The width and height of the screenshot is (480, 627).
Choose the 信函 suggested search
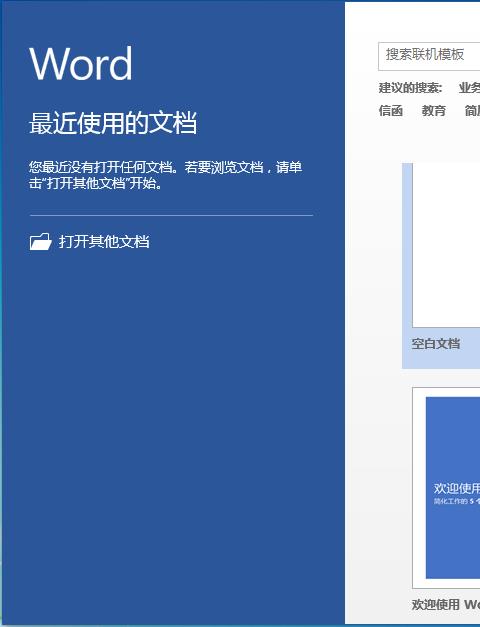(x=391, y=111)
